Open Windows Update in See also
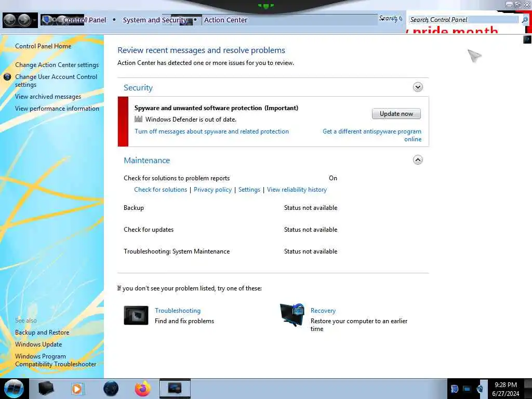The image size is (532, 399). tap(38, 344)
